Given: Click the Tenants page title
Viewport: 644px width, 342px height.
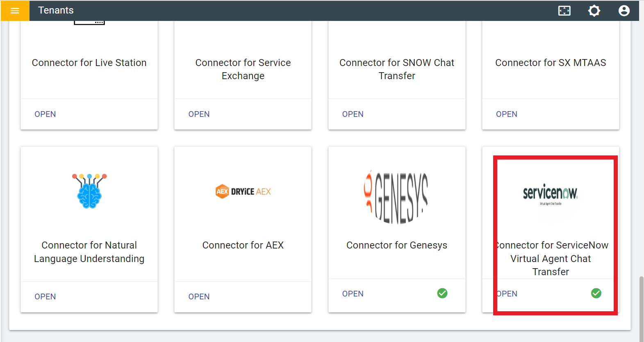Looking at the screenshot, I should tap(56, 11).
